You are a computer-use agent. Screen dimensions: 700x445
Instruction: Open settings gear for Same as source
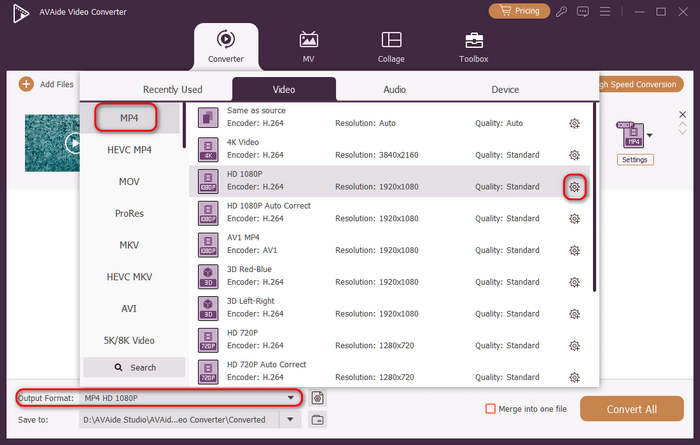point(575,124)
